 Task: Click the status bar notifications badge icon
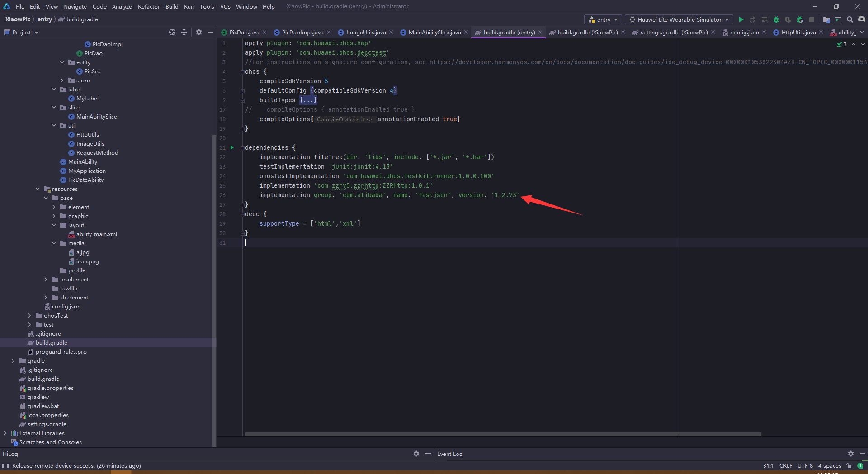tap(860, 466)
